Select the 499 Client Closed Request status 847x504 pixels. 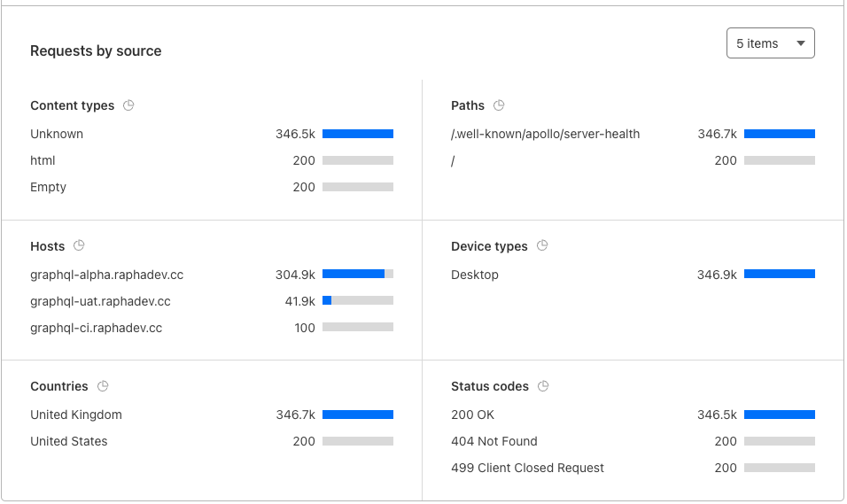(527, 468)
